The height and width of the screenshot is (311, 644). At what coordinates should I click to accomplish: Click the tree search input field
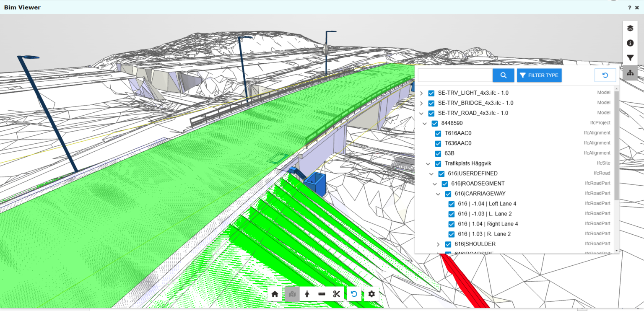pyautogui.click(x=455, y=75)
